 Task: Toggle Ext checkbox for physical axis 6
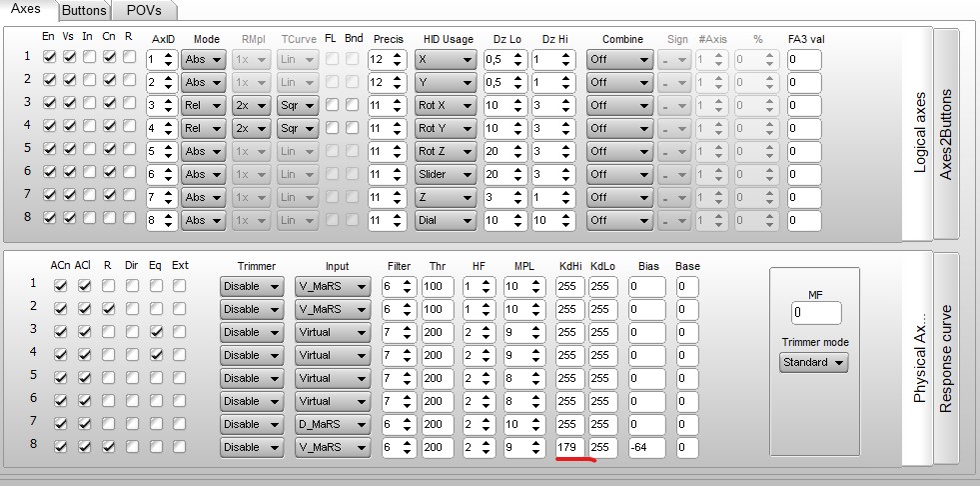[x=180, y=400]
